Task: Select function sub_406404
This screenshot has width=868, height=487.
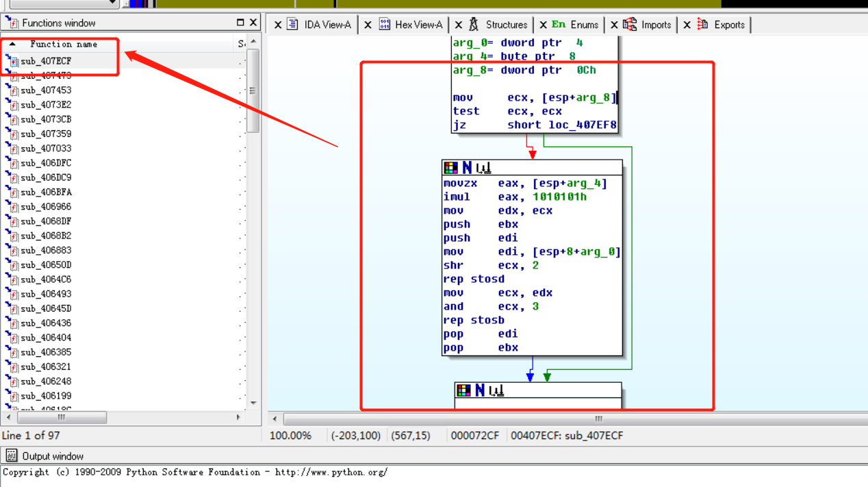Action: click(46, 338)
